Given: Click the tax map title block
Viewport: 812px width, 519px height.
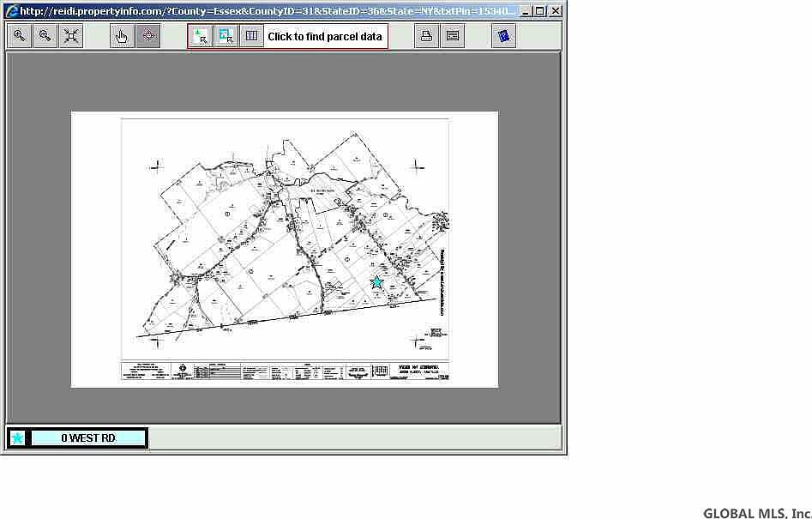Looking at the screenshot, I should (285, 372).
